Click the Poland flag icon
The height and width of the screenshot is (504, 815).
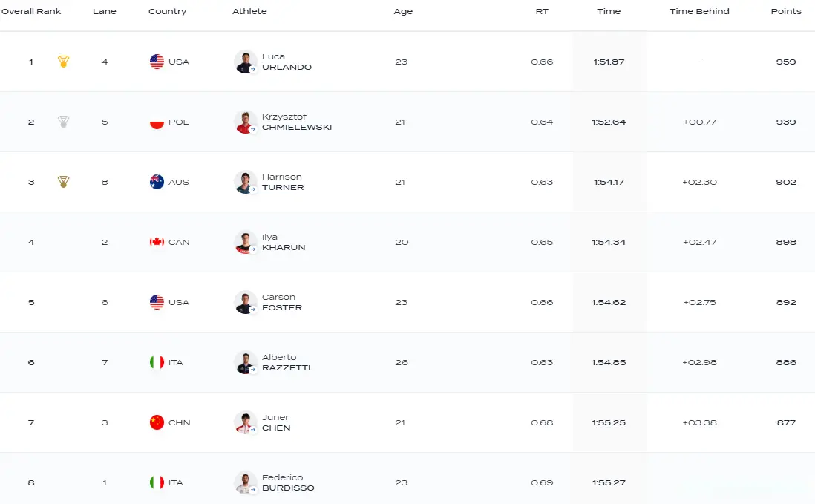(x=157, y=122)
